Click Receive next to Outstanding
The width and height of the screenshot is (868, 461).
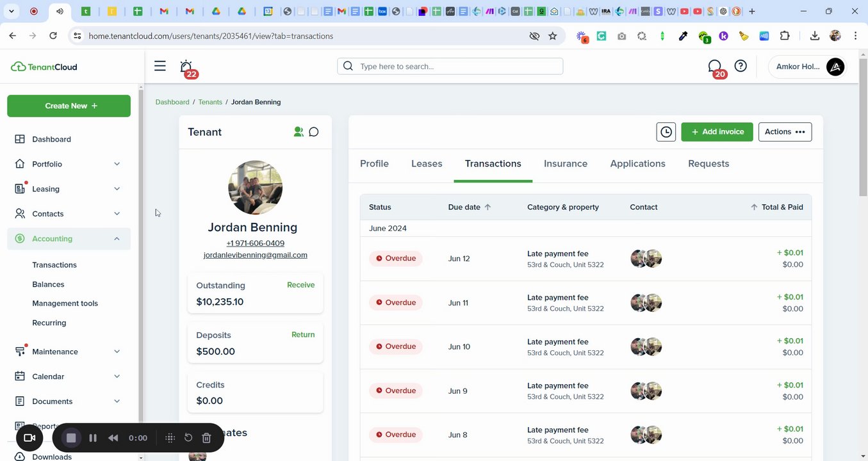[300, 285]
